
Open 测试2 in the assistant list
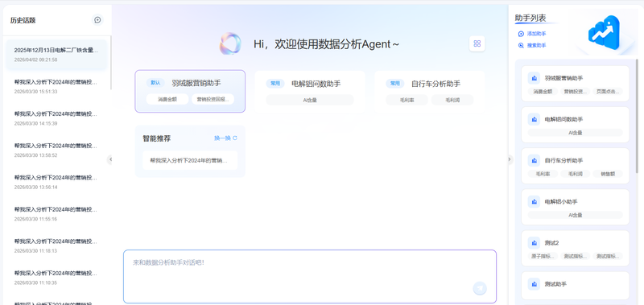(575, 248)
